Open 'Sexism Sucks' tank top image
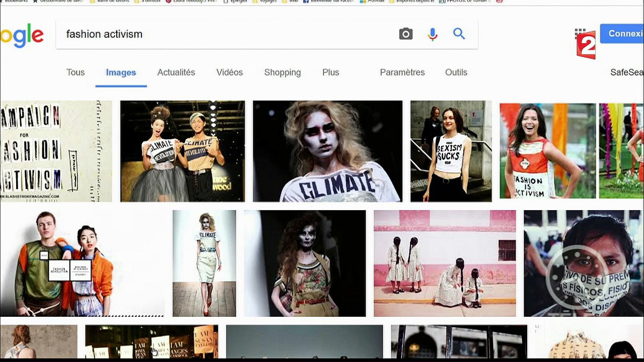The width and height of the screenshot is (644, 362). (451, 151)
